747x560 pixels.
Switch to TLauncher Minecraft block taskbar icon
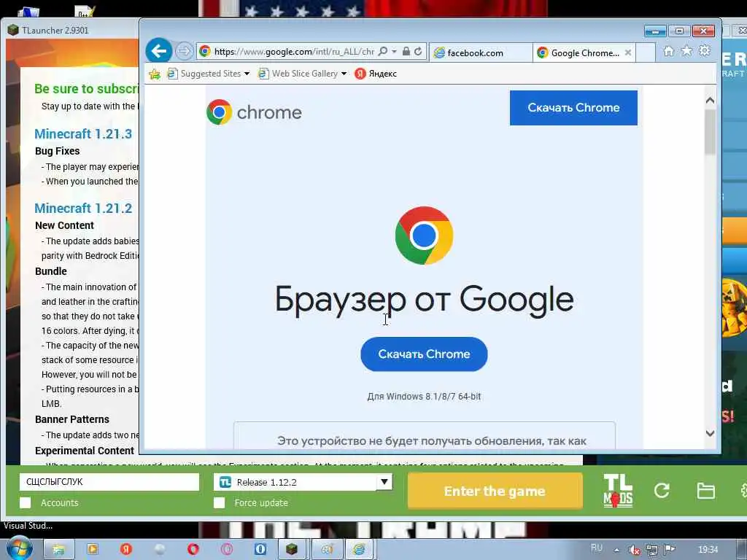[292, 550]
